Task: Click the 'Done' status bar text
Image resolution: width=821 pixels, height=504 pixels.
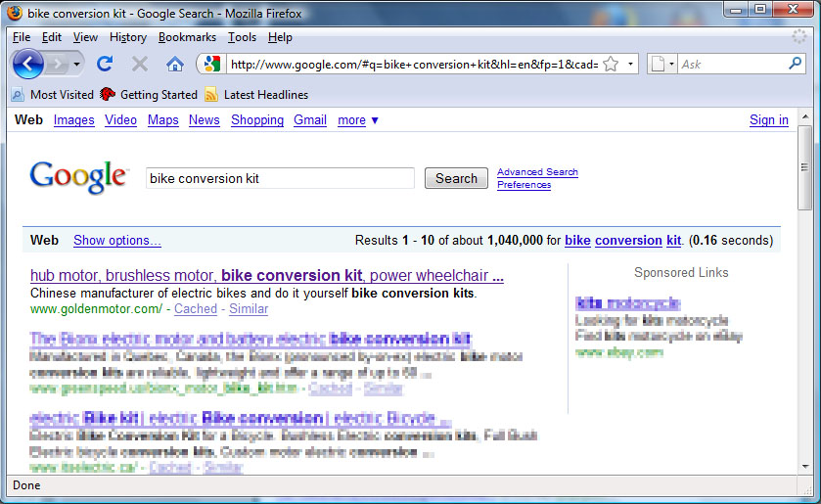Action: tap(26, 485)
